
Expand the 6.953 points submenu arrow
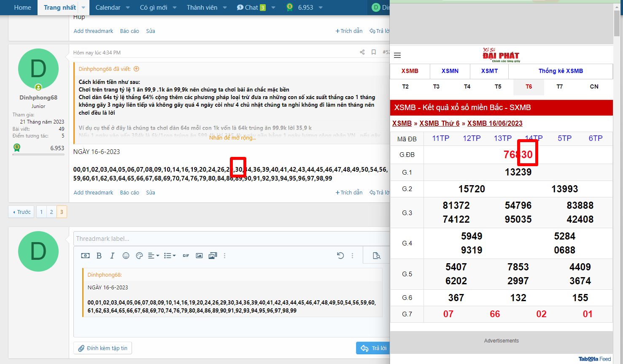(321, 8)
